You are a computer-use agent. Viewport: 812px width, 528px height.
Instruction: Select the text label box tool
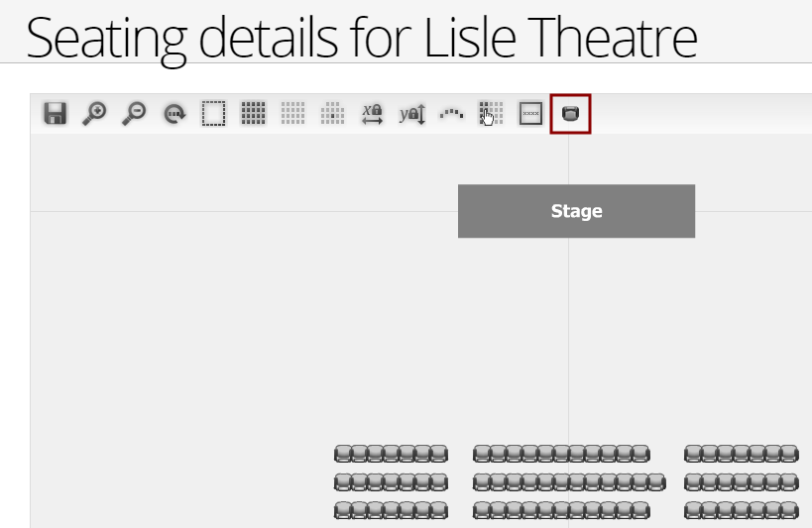click(530, 113)
